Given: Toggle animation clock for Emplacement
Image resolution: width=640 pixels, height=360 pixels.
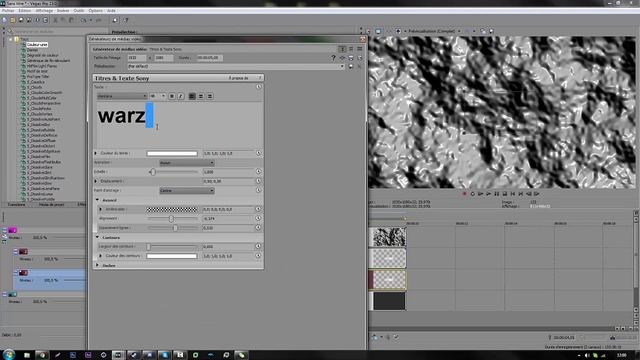Looking at the screenshot, I should (259, 181).
